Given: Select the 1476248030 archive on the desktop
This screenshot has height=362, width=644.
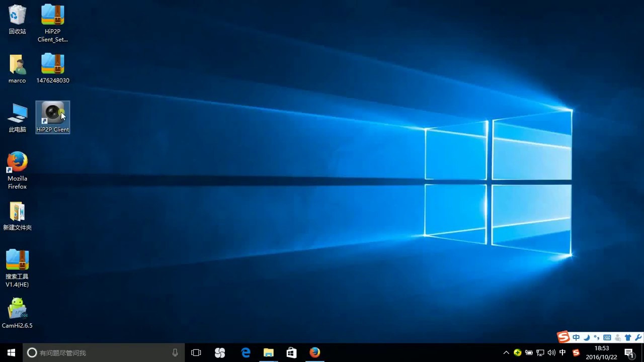Looking at the screenshot, I should (x=52, y=68).
